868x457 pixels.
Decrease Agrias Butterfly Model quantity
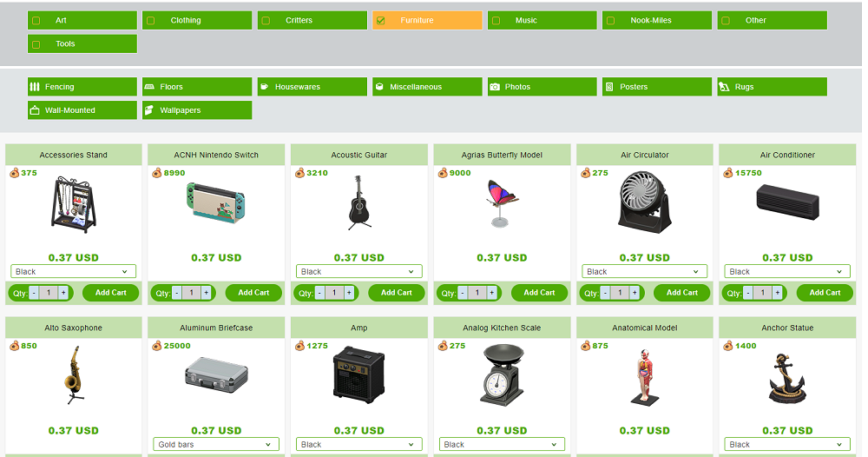coord(463,293)
